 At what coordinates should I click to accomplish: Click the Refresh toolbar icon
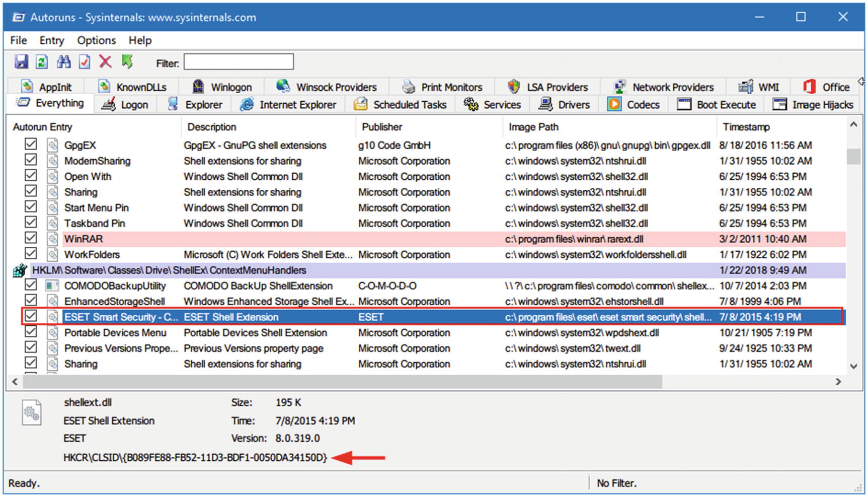(42, 62)
